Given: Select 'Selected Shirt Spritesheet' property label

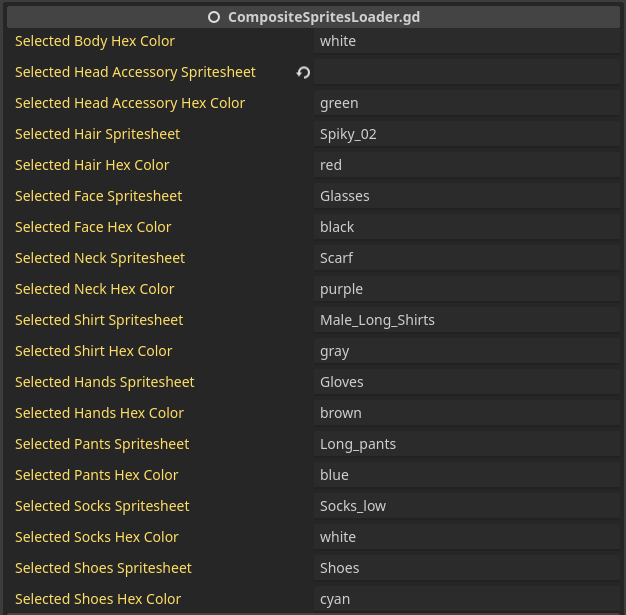Looking at the screenshot, I should tap(99, 320).
